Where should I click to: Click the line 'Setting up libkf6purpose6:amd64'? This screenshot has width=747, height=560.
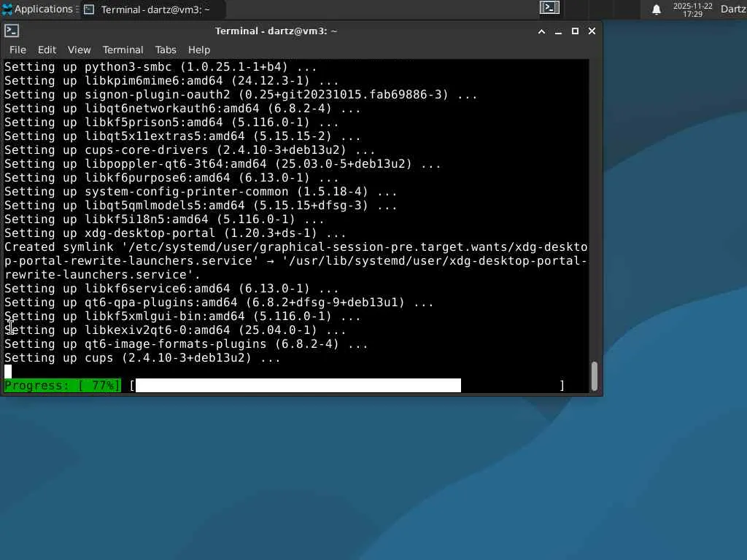tap(171, 177)
